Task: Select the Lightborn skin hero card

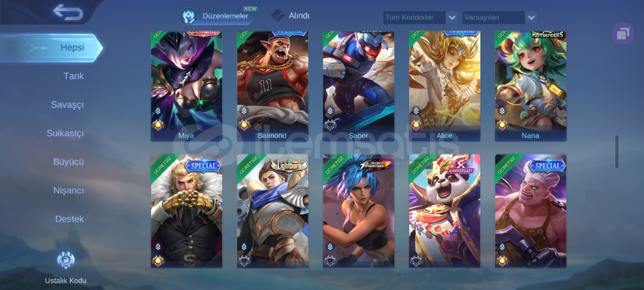Action: point(272,211)
